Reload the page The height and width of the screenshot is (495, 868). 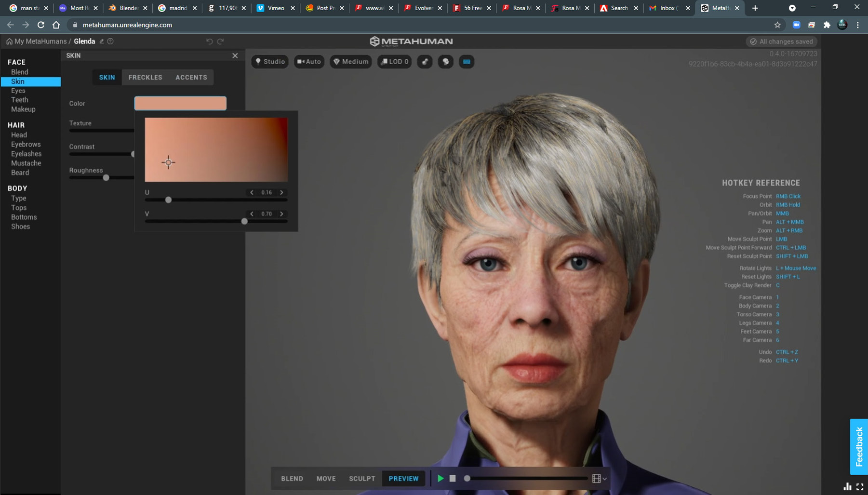click(x=41, y=25)
